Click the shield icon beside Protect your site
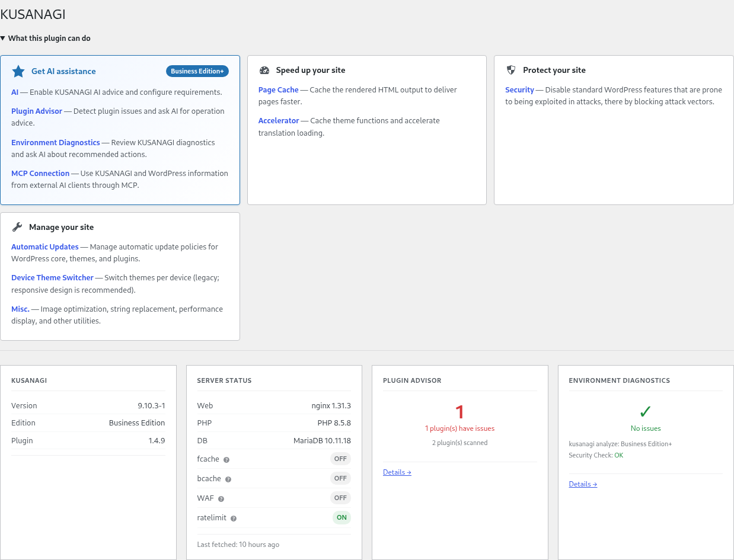The width and height of the screenshot is (734, 560). tap(511, 70)
